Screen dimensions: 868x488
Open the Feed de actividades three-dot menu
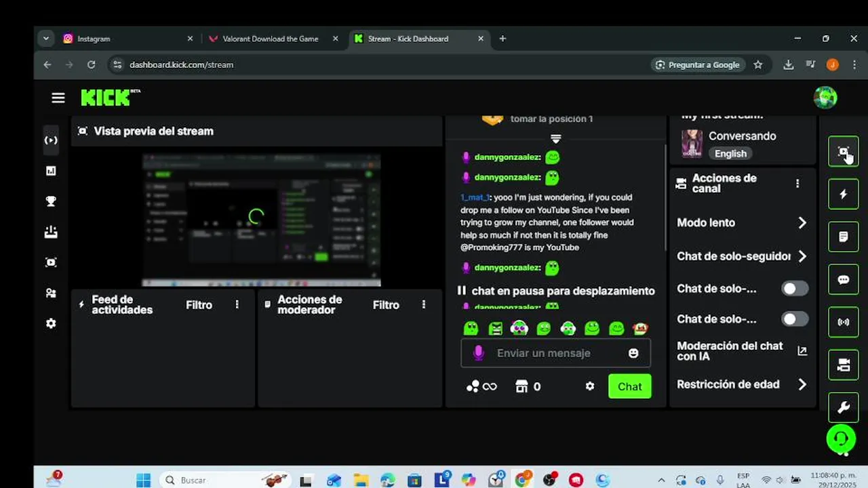coord(237,305)
